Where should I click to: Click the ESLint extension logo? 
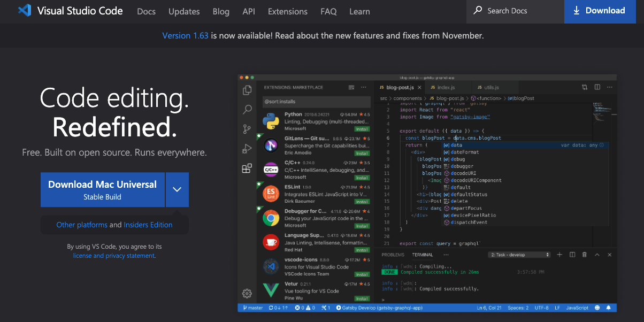(271, 194)
